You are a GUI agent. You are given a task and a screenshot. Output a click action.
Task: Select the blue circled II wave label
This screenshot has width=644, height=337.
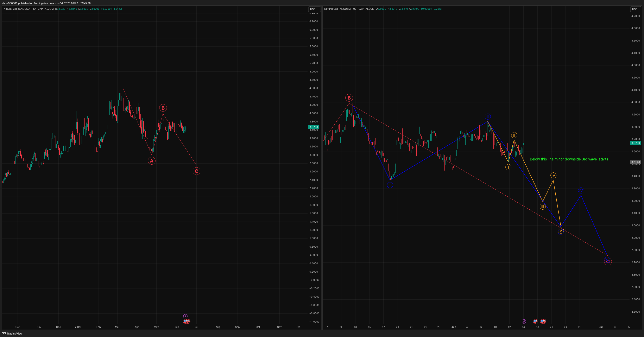coord(487,116)
